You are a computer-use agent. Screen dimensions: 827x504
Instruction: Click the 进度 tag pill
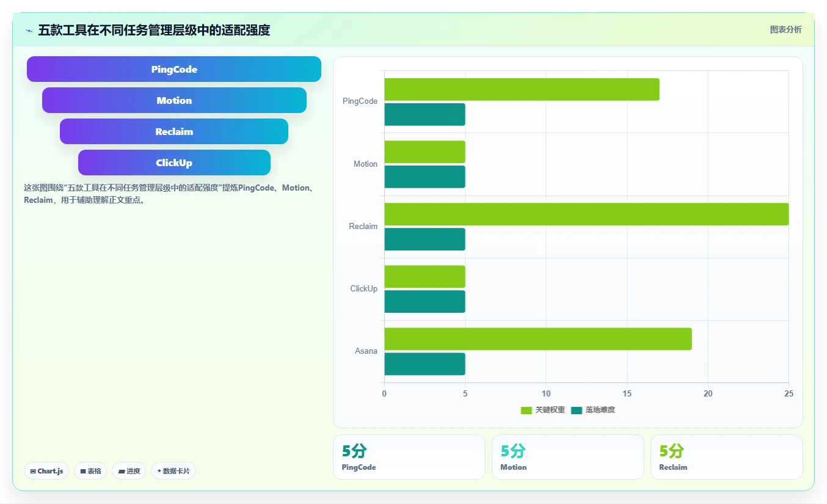pyautogui.click(x=129, y=471)
